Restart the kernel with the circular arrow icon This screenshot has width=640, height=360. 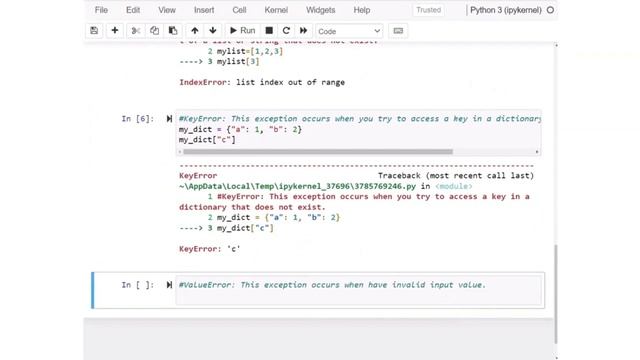[286, 31]
